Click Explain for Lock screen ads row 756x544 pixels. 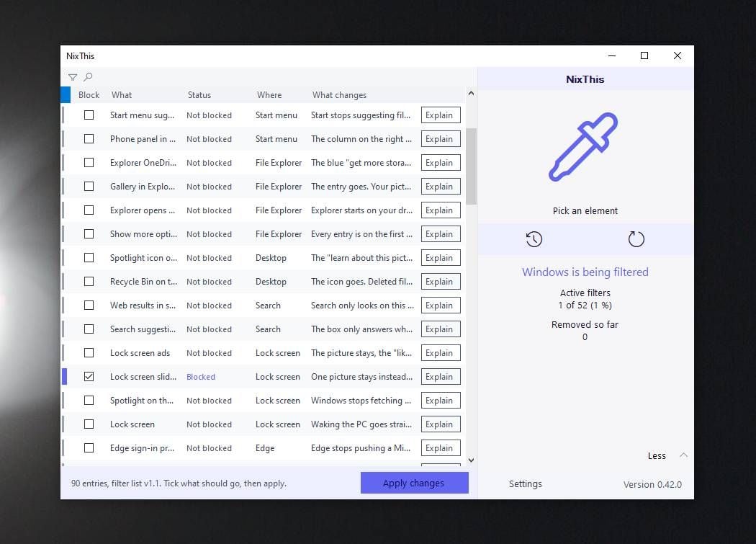(x=441, y=353)
